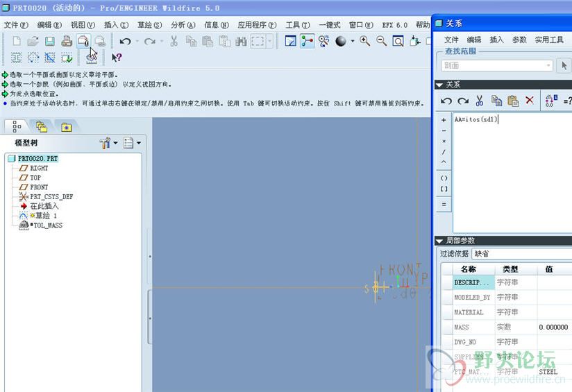Click the Print icon in main toolbar
The height and width of the screenshot is (392, 572).
point(67,41)
